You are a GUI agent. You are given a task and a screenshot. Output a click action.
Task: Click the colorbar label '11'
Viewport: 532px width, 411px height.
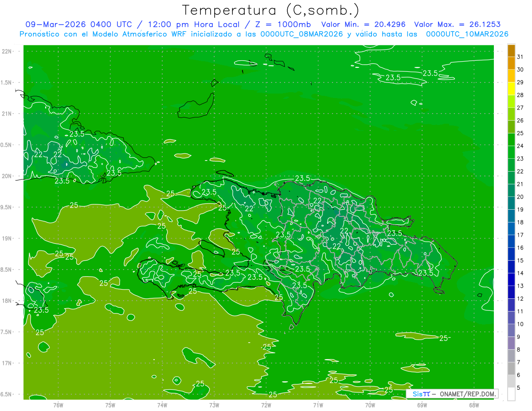click(520, 311)
